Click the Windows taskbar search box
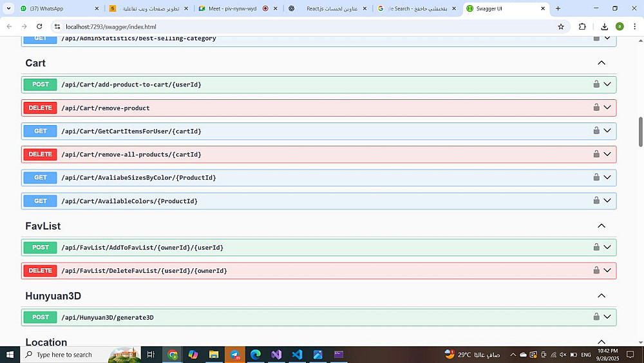The image size is (644, 363). 80,355
